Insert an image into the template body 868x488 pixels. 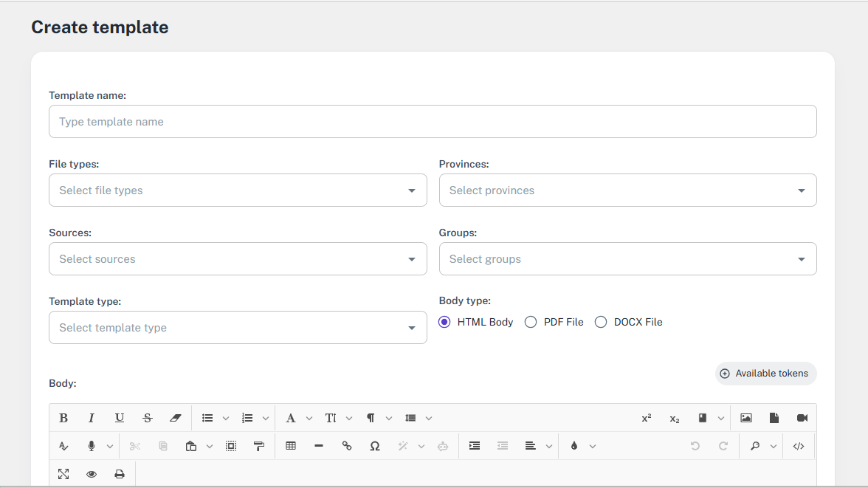pos(746,418)
